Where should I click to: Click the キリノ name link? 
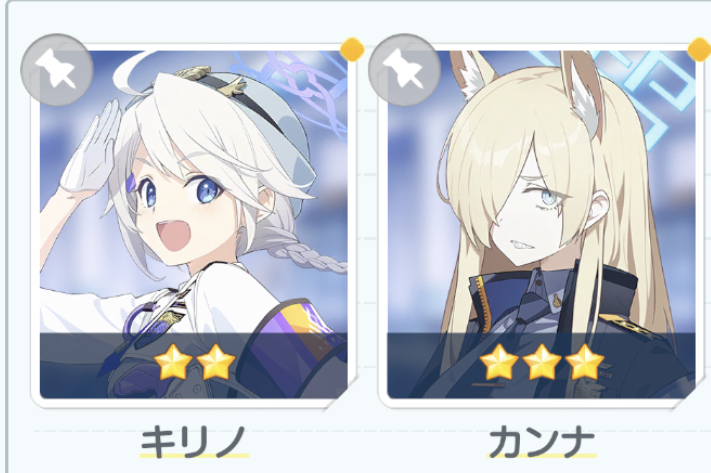(194, 441)
